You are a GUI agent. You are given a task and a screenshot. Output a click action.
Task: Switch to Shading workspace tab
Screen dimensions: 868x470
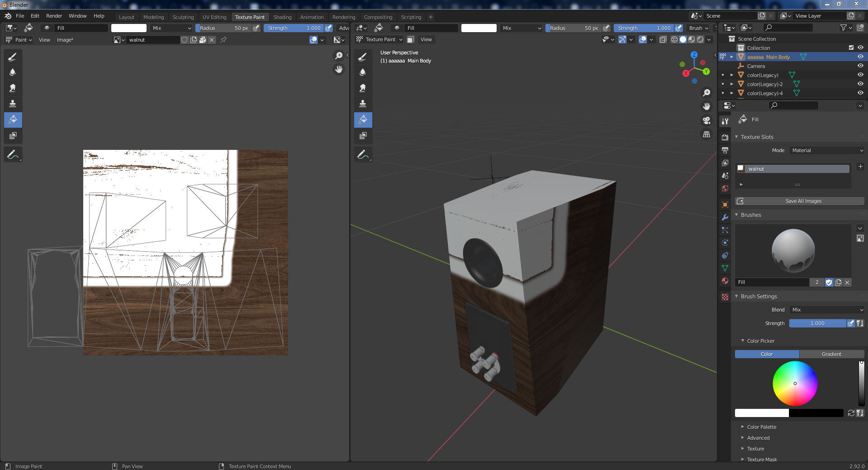click(x=282, y=17)
